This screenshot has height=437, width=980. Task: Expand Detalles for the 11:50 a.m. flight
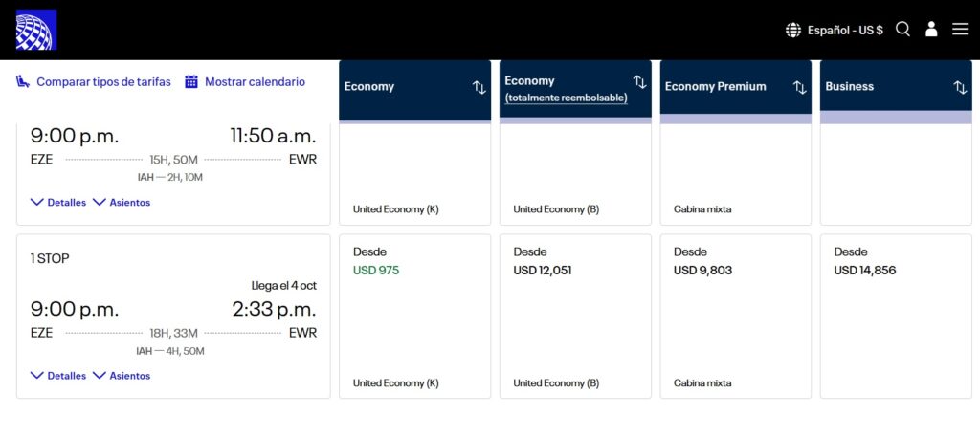(x=58, y=203)
